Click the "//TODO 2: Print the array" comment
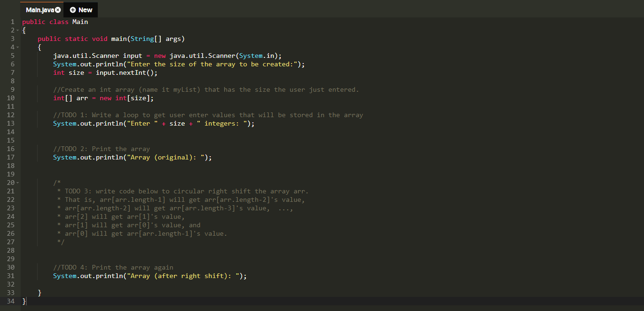The width and height of the screenshot is (644, 311). tap(102, 149)
